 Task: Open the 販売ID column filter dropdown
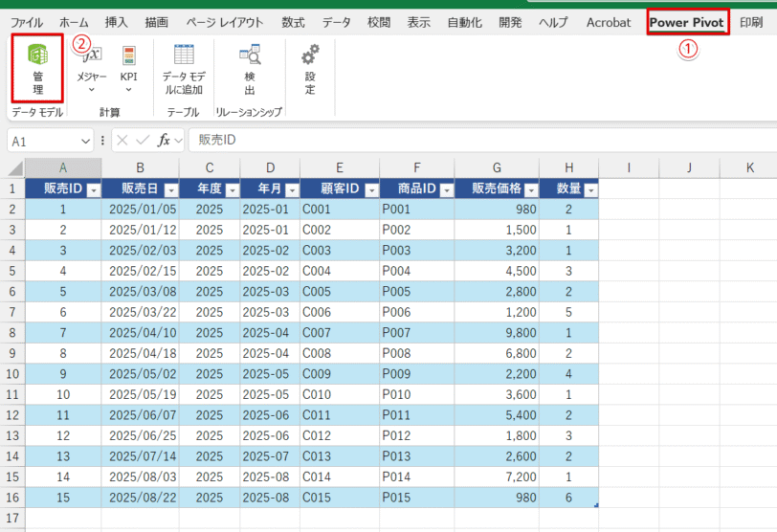tap(93, 189)
